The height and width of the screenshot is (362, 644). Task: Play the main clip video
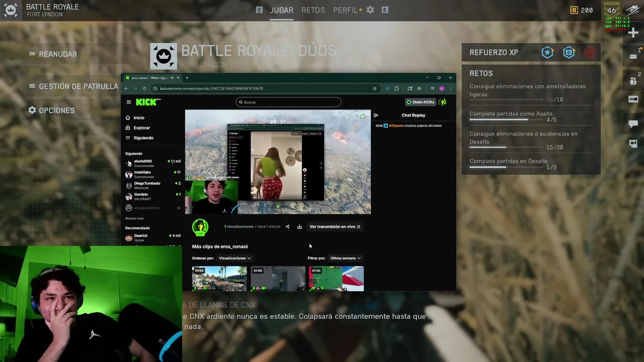pos(278,162)
